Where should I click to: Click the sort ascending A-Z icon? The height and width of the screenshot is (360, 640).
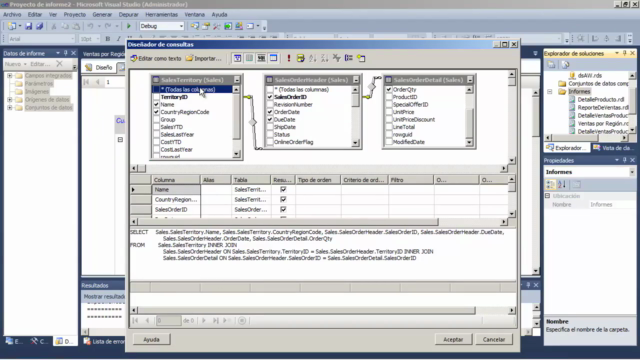[313, 58]
